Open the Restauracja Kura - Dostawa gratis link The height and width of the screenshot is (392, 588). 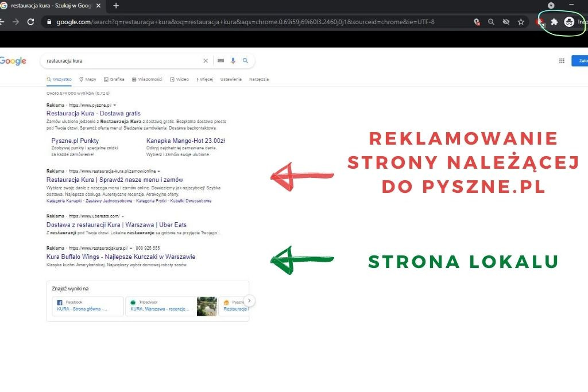(x=93, y=114)
